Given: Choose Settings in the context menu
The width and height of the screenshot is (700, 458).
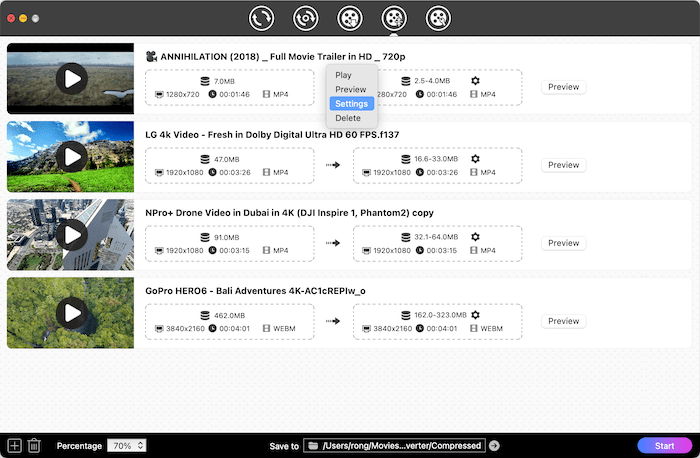Looking at the screenshot, I should point(351,104).
